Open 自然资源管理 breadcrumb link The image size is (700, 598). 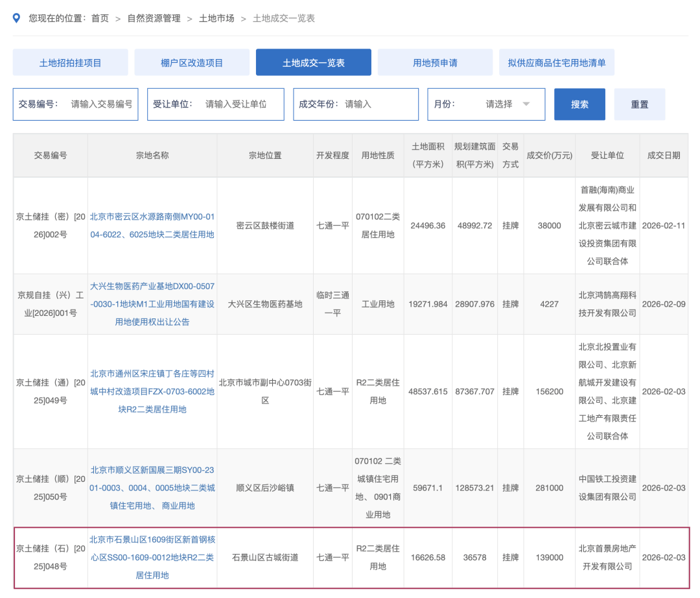tap(154, 18)
